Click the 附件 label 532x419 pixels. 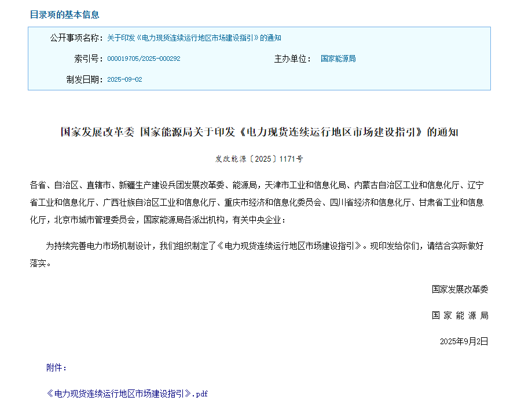click(57, 367)
